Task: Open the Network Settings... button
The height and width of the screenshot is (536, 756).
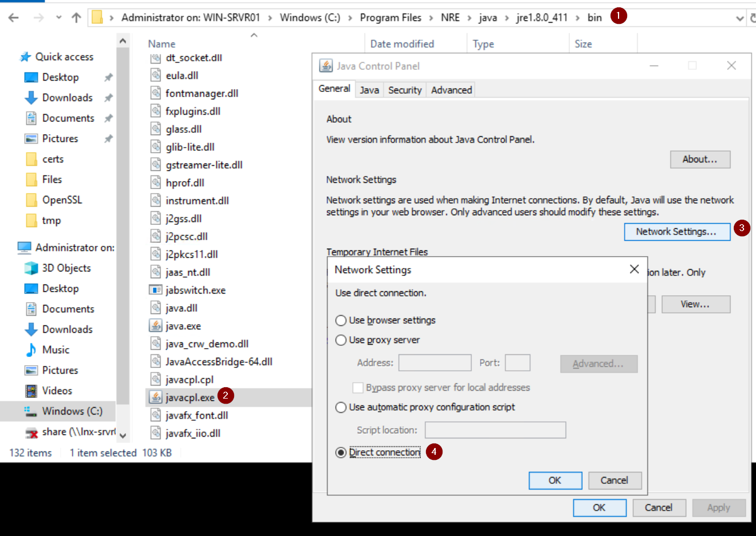Action: click(677, 232)
